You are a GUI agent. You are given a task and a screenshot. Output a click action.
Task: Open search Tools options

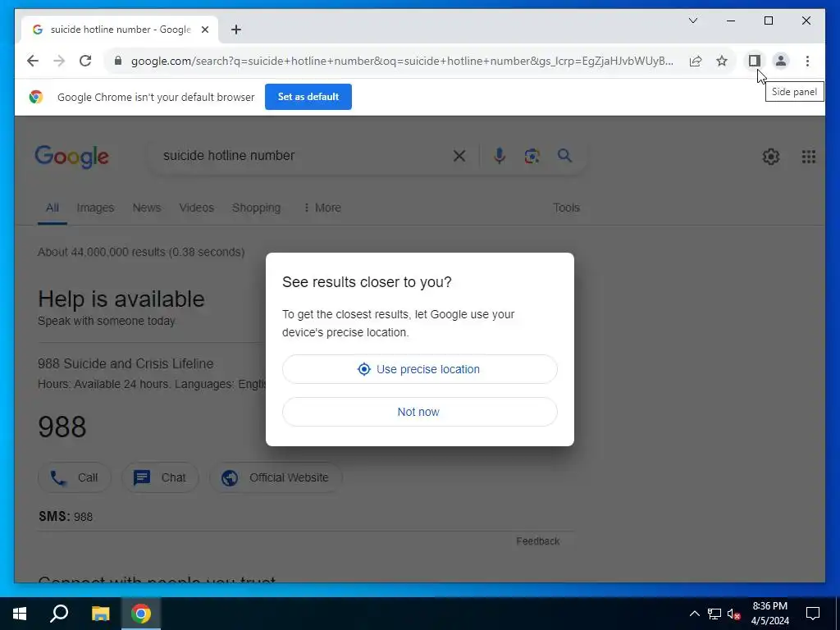[566, 208]
